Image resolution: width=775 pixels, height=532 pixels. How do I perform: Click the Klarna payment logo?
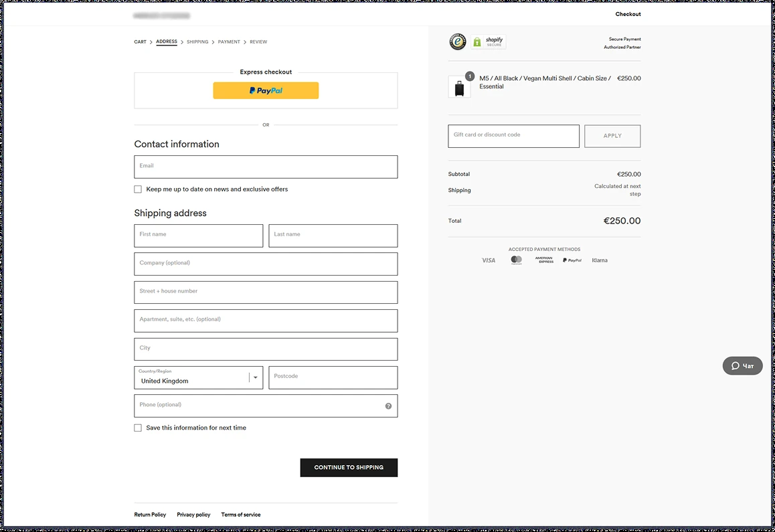tap(600, 260)
